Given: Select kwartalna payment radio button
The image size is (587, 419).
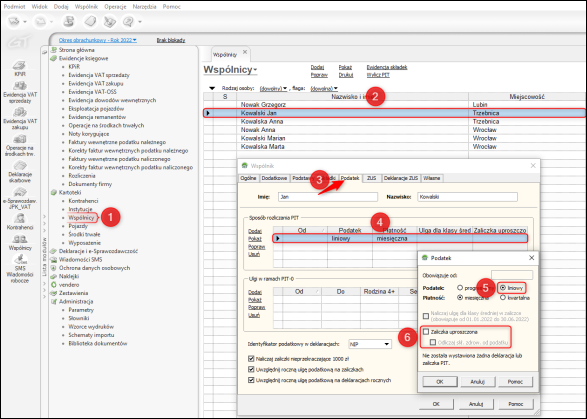Looking at the screenshot, I should click(x=503, y=298).
